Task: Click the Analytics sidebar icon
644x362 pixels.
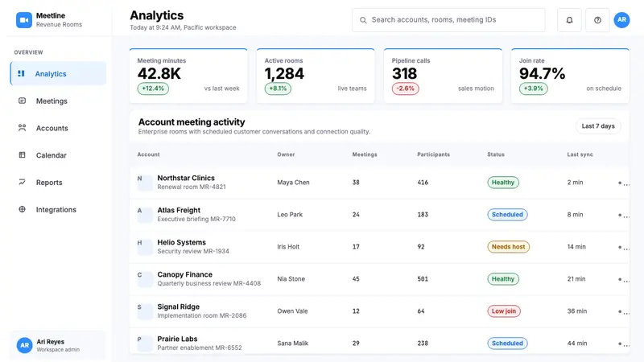Action: point(22,73)
